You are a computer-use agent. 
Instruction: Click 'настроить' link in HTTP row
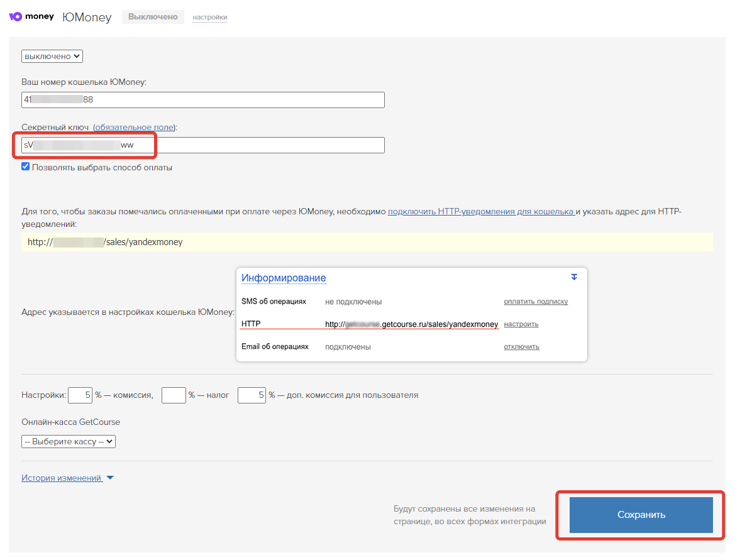point(521,324)
